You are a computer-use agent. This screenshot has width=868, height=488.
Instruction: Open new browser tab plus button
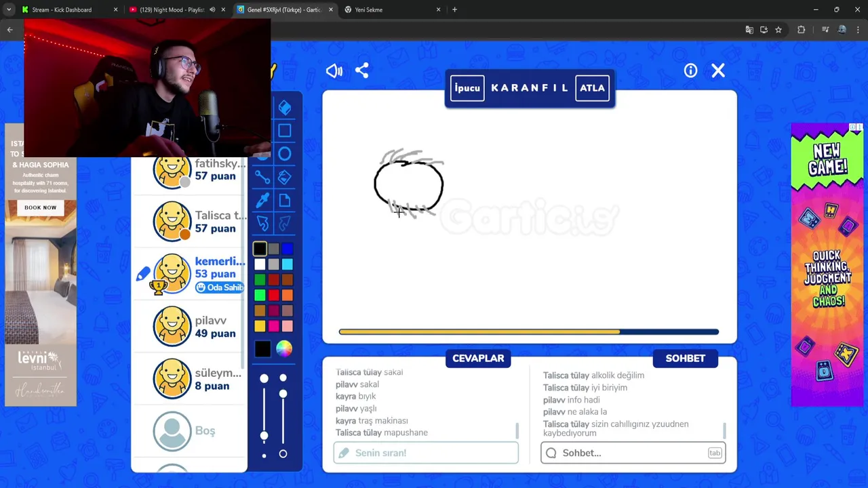tap(454, 9)
